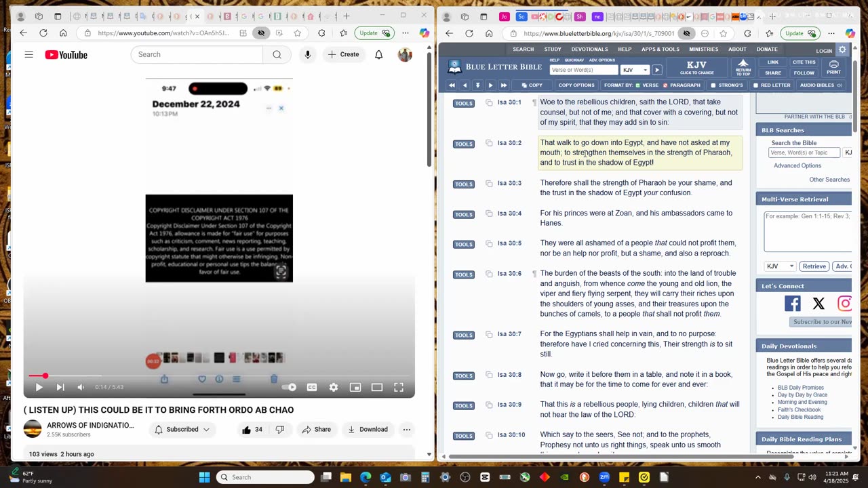Skip to next video
Screen dimensions: 868x488
point(60,387)
